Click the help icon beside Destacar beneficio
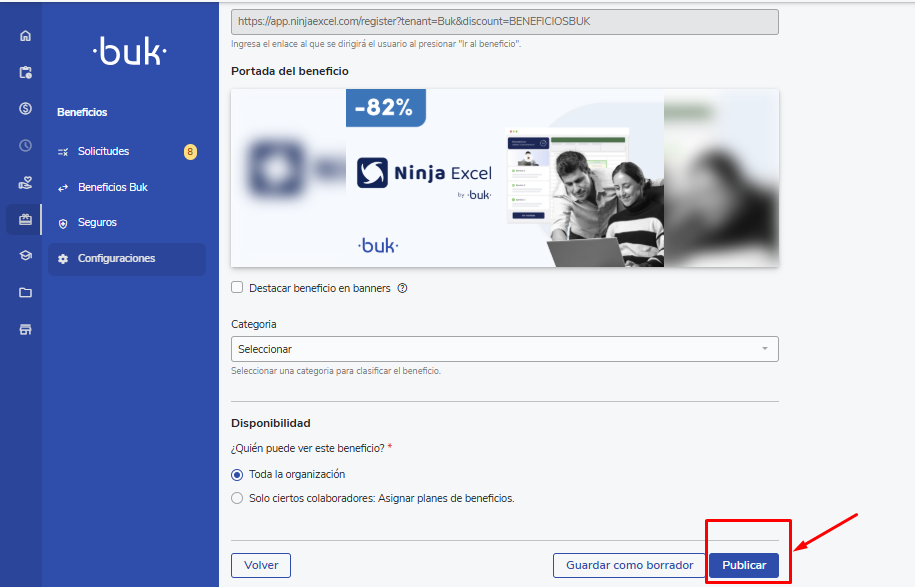The height and width of the screenshot is (587, 915). [x=402, y=288]
